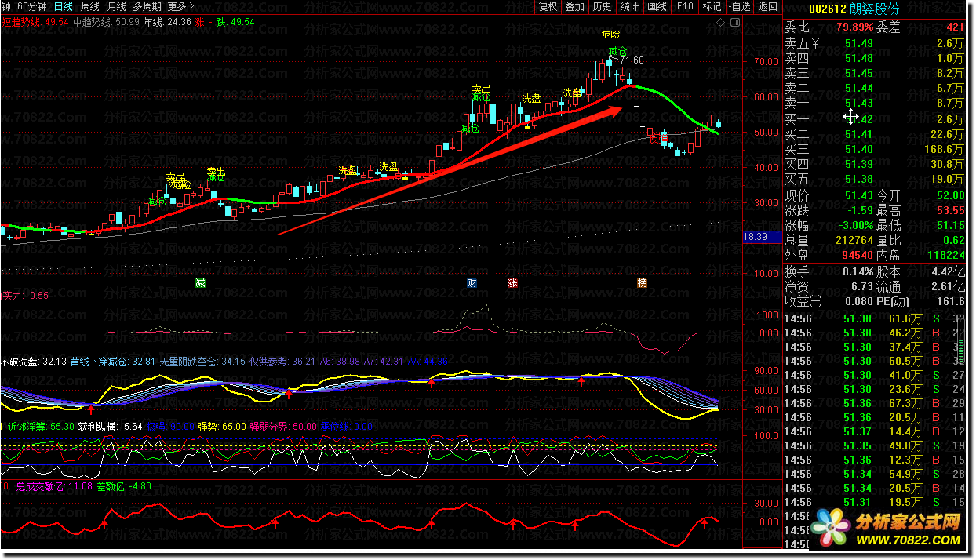
Task: Click the 71.60 high price label
Action: tap(631, 60)
